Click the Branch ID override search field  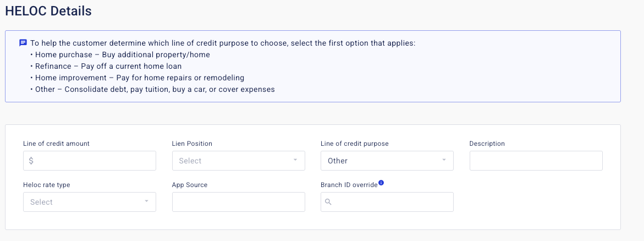(392, 202)
